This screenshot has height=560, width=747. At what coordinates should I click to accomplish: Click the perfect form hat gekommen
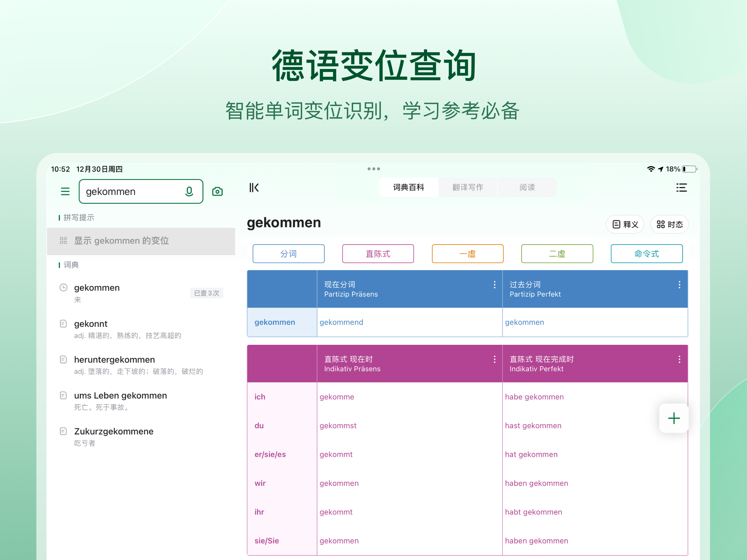(531, 454)
